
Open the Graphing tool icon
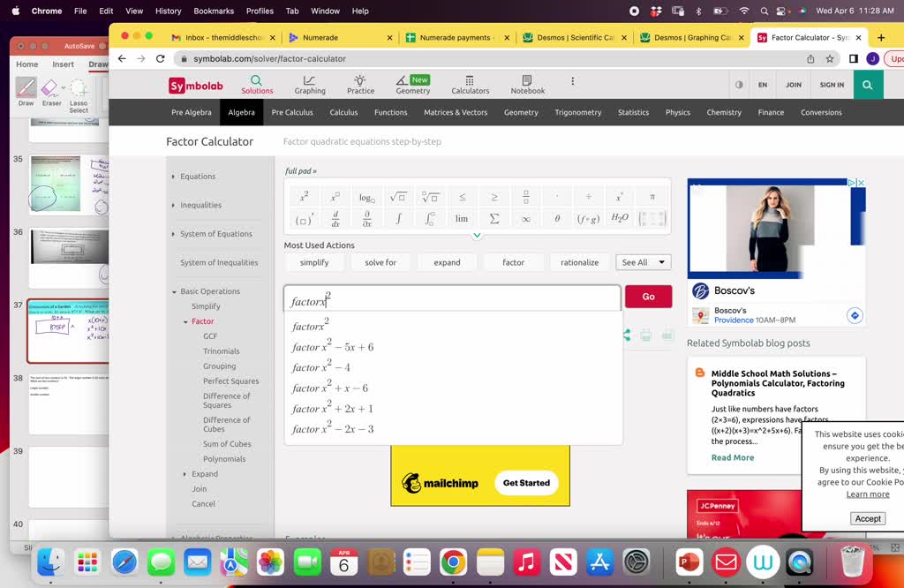coord(310,85)
